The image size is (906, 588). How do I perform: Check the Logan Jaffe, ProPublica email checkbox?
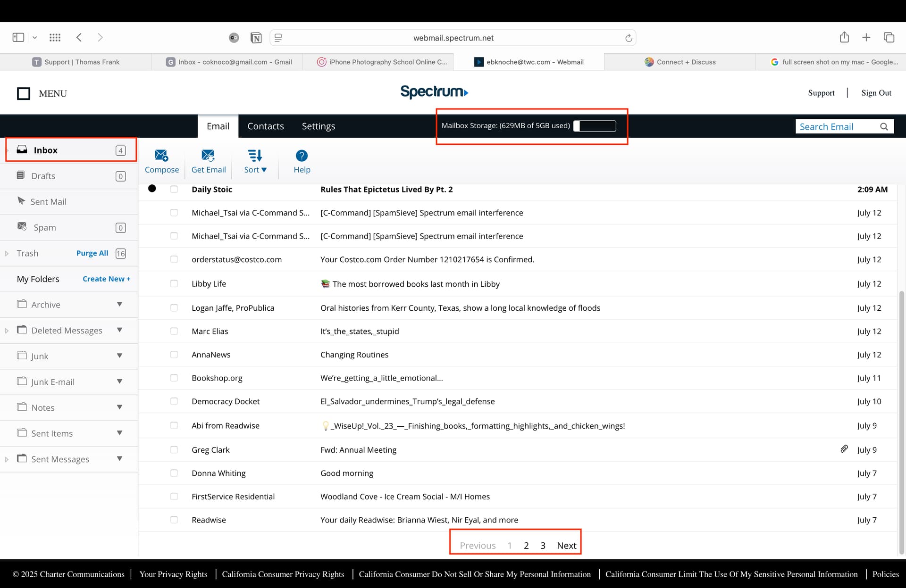point(174,308)
